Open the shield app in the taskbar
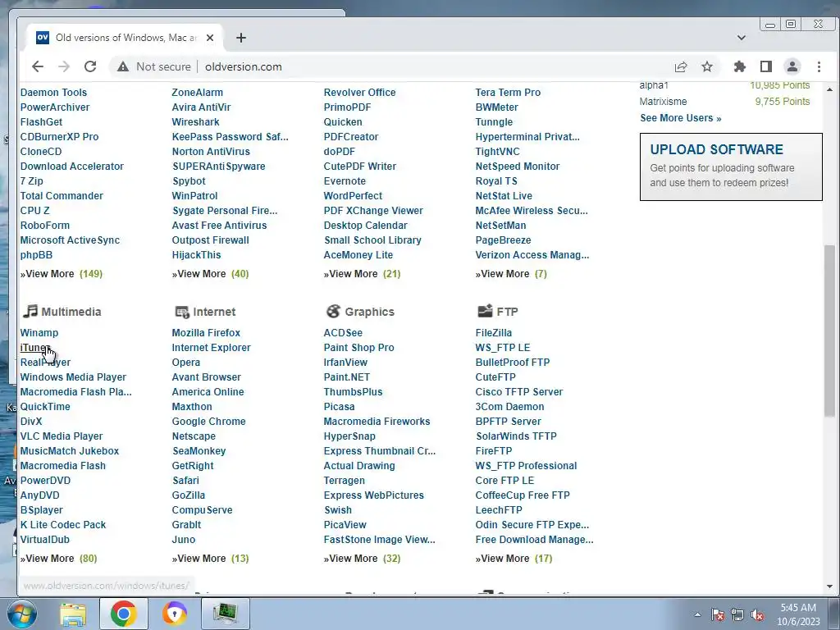 (175, 614)
